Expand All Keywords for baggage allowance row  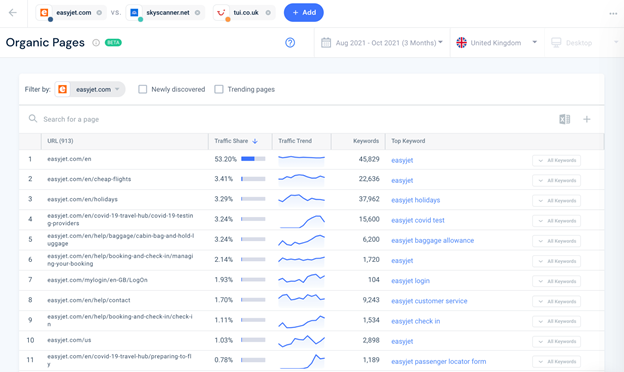coord(556,241)
